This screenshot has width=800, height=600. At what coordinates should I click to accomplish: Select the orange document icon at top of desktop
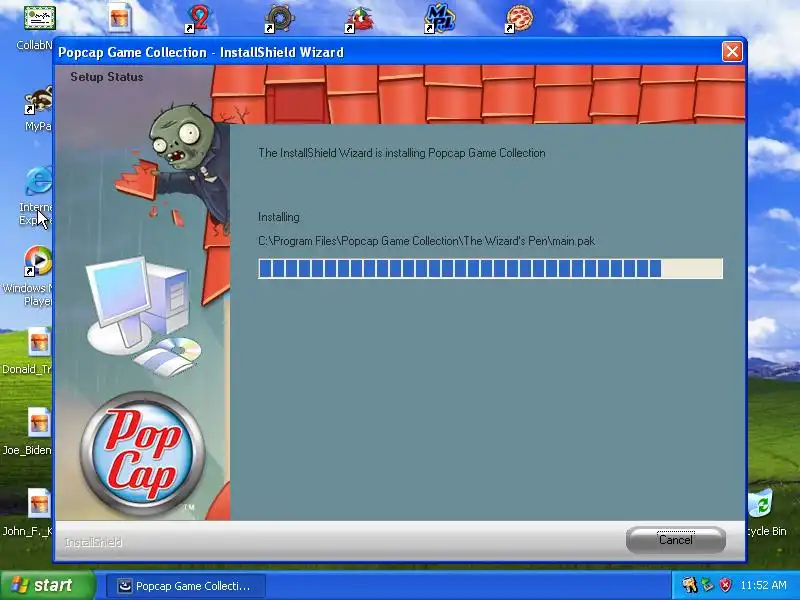pyautogui.click(x=120, y=18)
